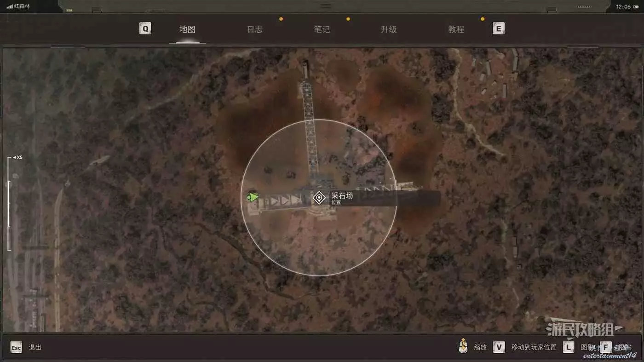Viewport: 644px width, 362px height.
Task: Click the green player position arrow
Action: click(x=252, y=197)
